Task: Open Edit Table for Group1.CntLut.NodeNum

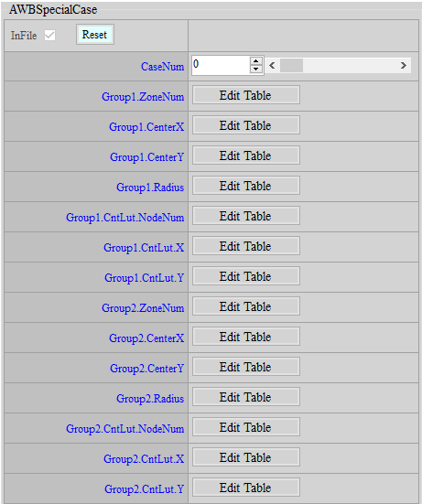Action: [246, 216]
